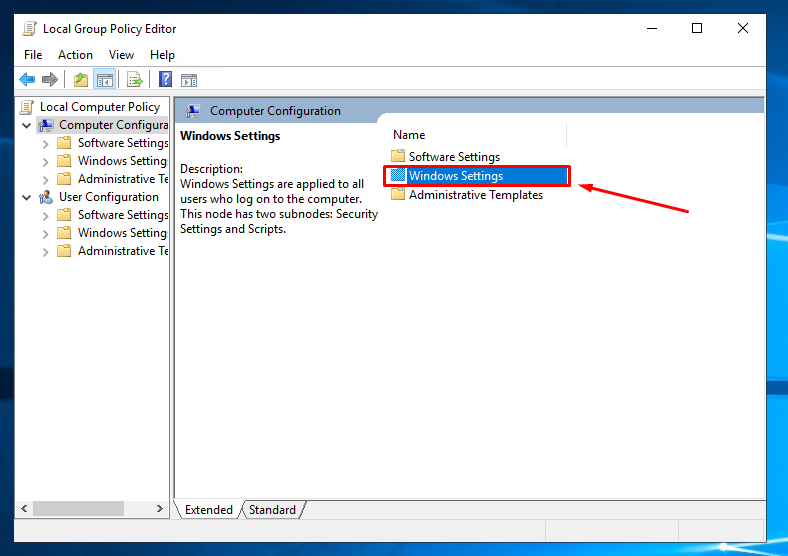Click the Forward arrow toolbar icon
This screenshot has width=788, height=556.
[50, 79]
